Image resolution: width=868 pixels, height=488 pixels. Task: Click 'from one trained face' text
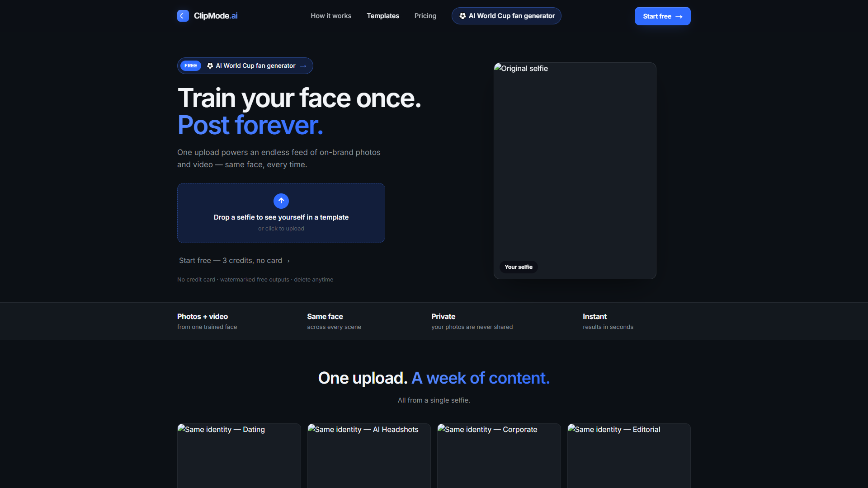(207, 327)
